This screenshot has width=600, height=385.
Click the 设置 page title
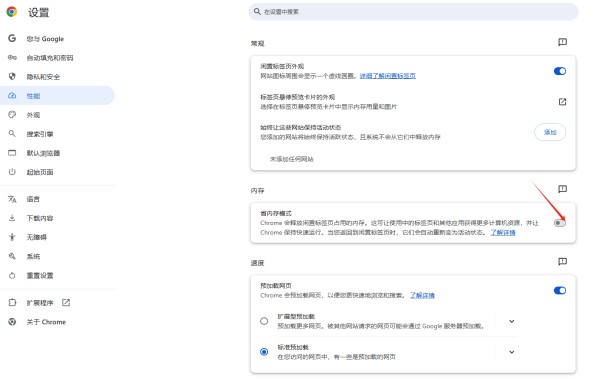coord(38,12)
